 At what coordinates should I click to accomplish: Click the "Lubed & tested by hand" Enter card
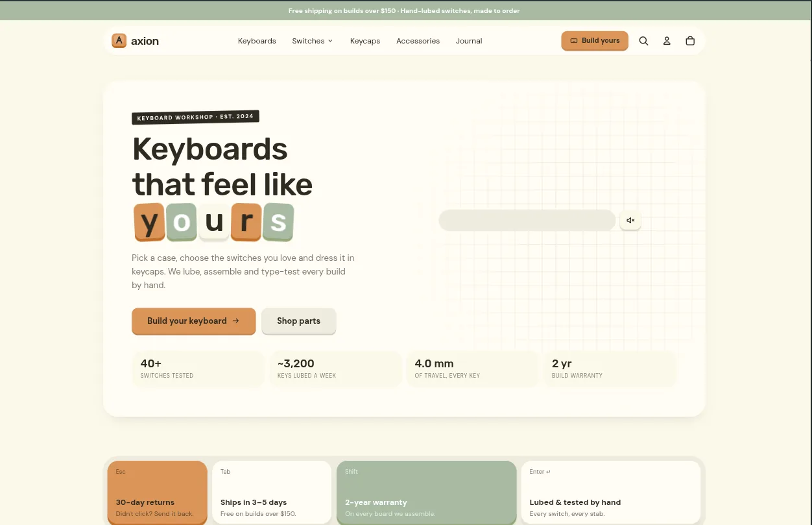click(611, 493)
